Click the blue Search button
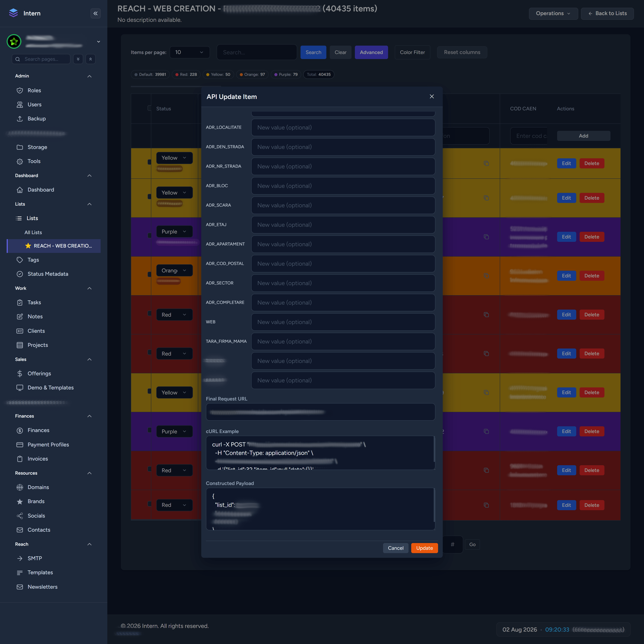 coord(313,52)
